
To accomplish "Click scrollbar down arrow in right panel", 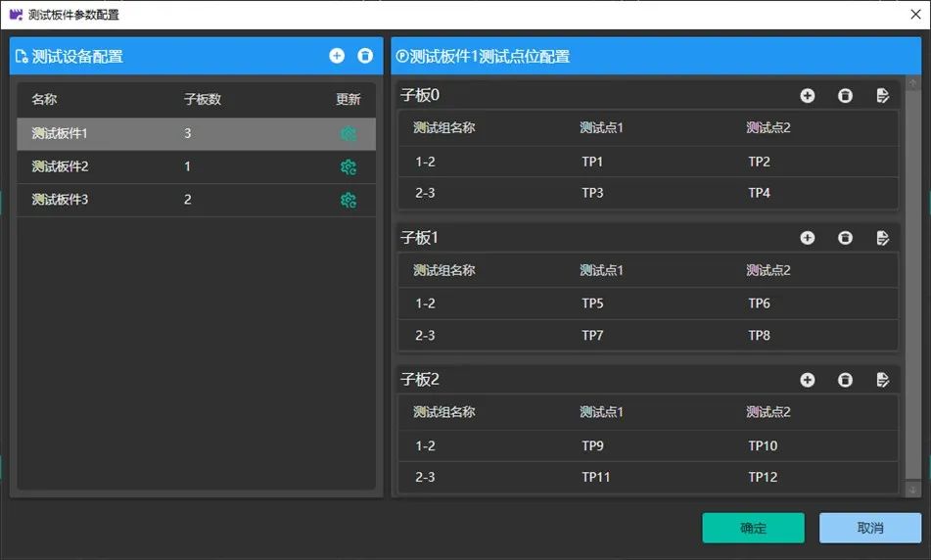I will pyautogui.click(x=913, y=490).
